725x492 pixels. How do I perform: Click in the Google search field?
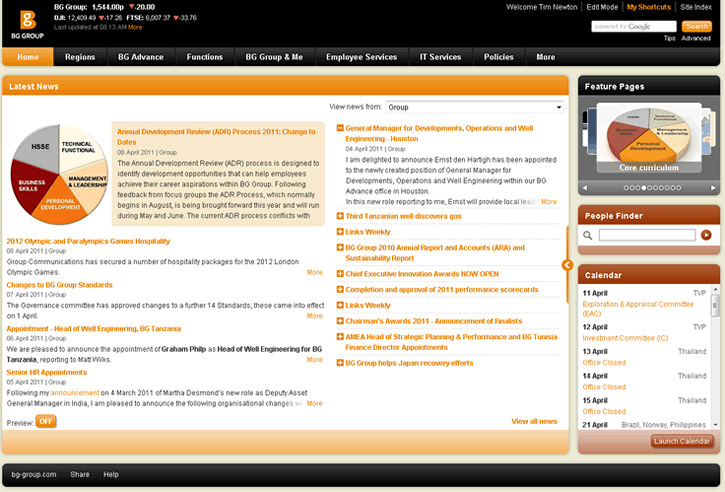[x=633, y=26]
